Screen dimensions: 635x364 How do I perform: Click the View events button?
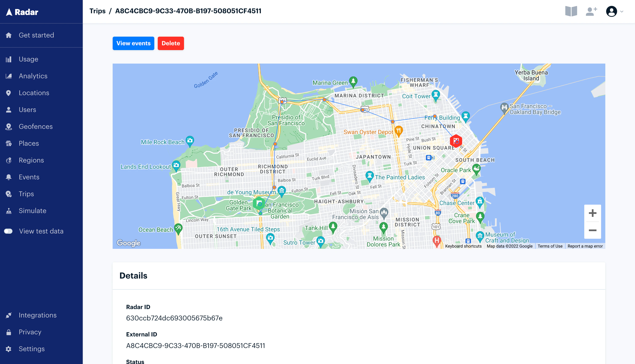coord(133,43)
